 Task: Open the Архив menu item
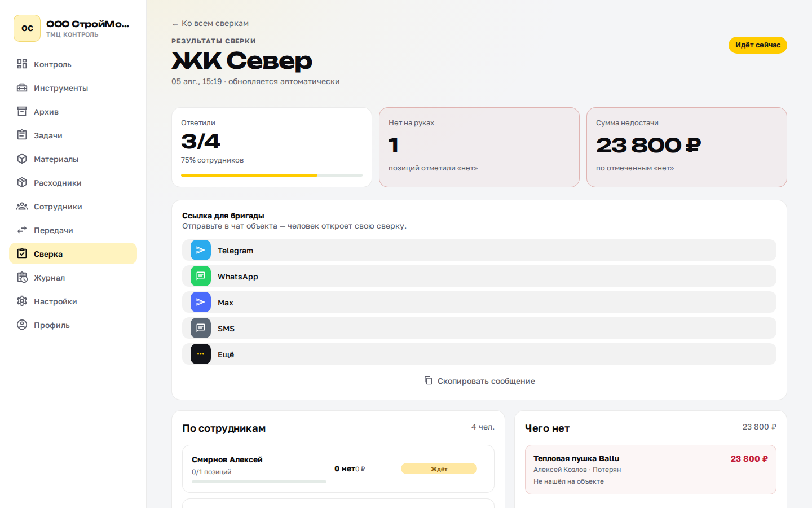(73, 111)
